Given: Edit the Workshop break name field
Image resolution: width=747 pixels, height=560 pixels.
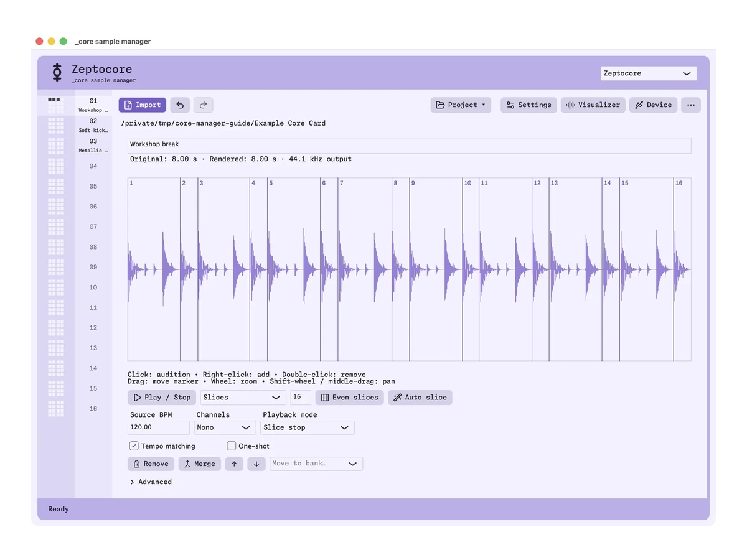Looking at the screenshot, I should tap(409, 145).
